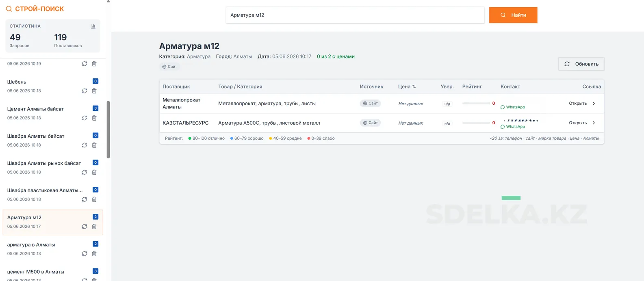Click the Сайт source badge for КАЗСТАЛЬРЕСУРС
The width and height of the screenshot is (644, 281).
coord(370,123)
